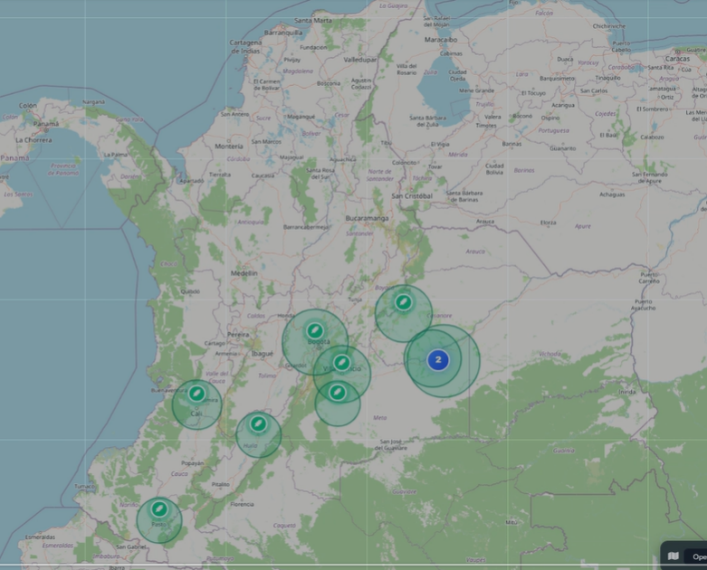Image resolution: width=707 pixels, height=570 pixels.
Task: Select the green marker in Boyacá near Casanare
Action: pyautogui.click(x=403, y=302)
